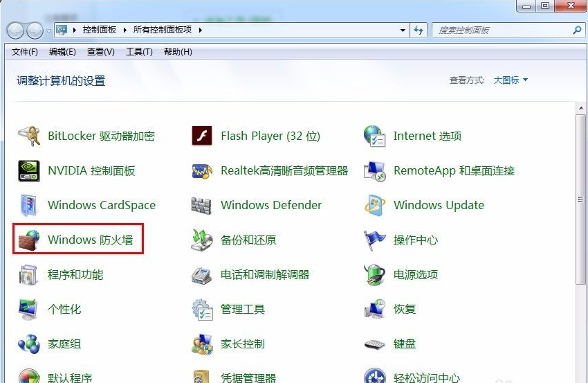Open the Internet 选项 link text
This screenshot has width=588, height=383.
428,136
